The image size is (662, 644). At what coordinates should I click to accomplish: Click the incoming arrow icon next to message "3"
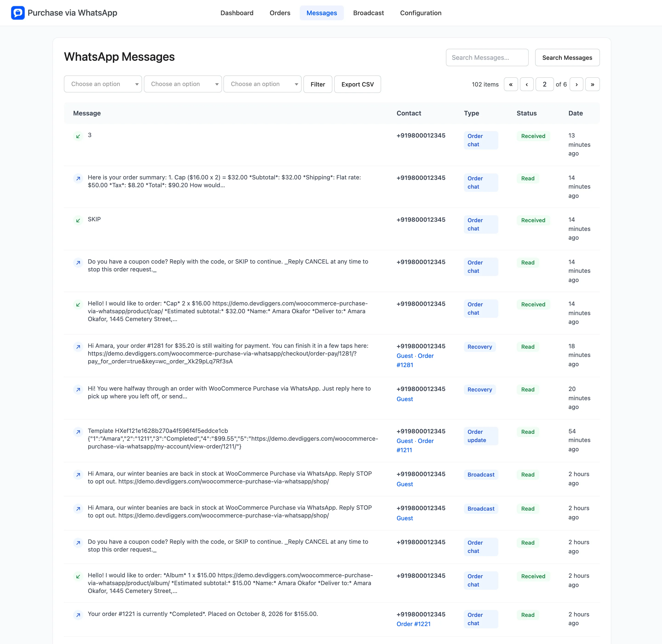point(78,136)
